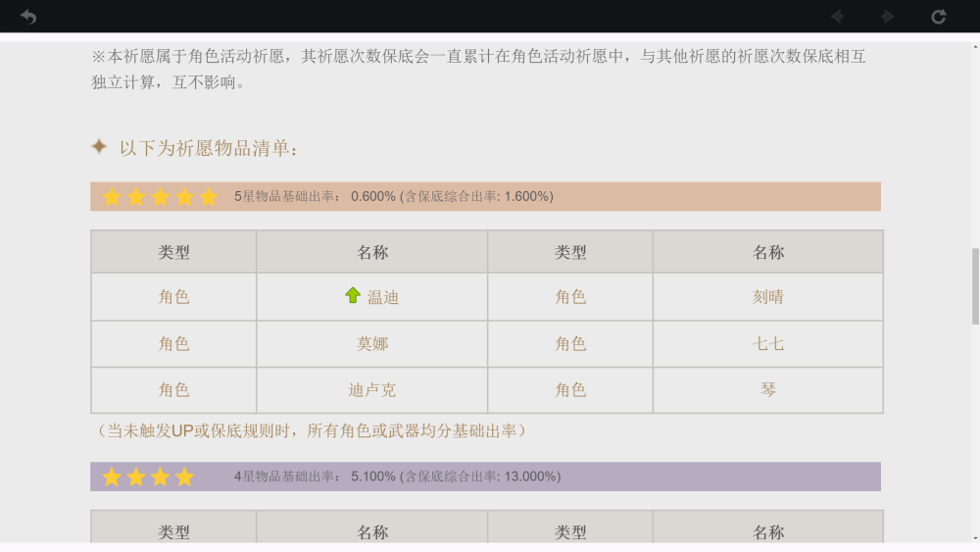Click the scrollbar up arrow
Image resolution: width=980 pixels, height=552 pixels.
[975, 47]
